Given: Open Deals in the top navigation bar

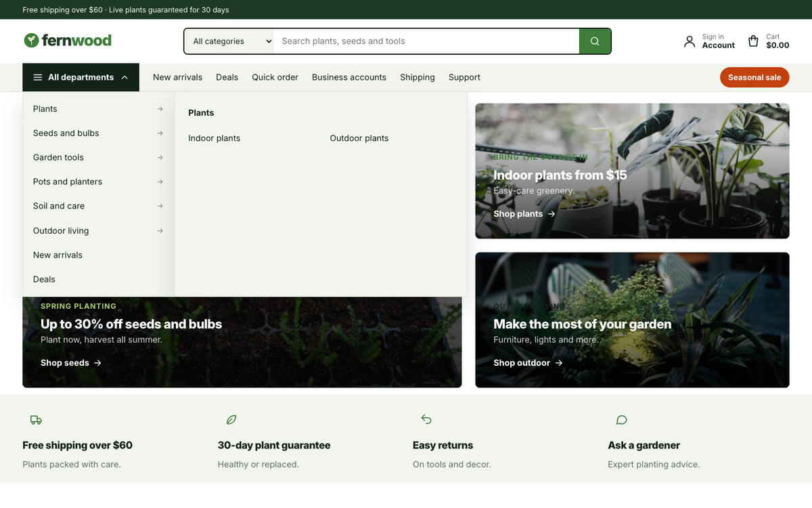Looking at the screenshot, I should [x=227, y=77].
